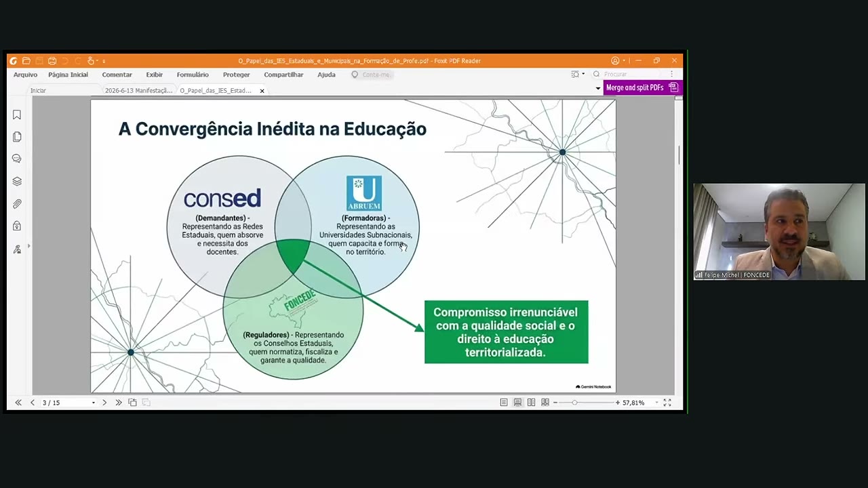The height and width of the screenshot is (488, 868).
Task: Open the Security lock panel icon
Action: click(17, 226)
